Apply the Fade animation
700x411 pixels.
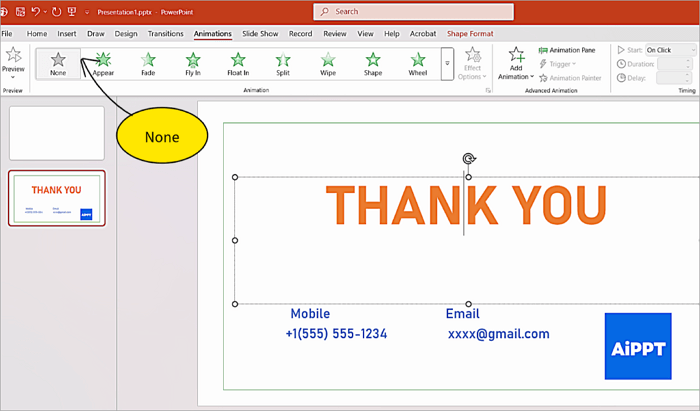(148, 63)
